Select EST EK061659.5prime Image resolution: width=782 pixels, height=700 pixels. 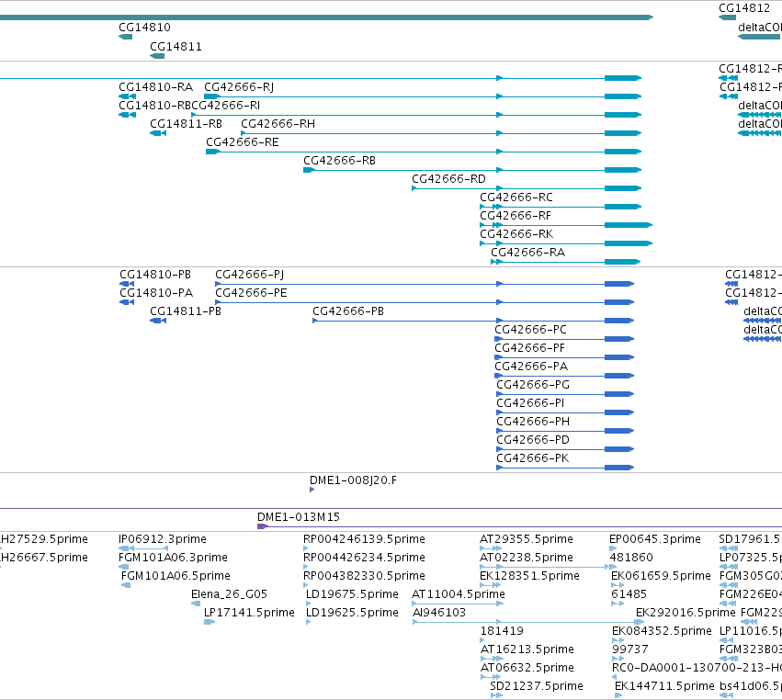coord(661,576)
